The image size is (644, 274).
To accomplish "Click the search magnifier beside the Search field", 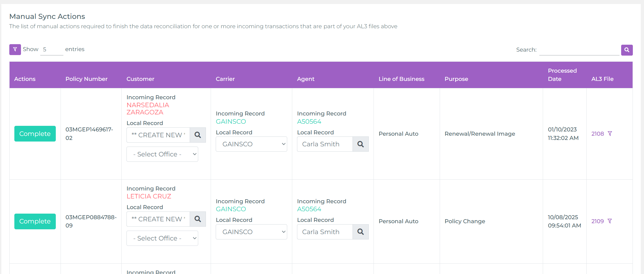I will click(627, 50).
